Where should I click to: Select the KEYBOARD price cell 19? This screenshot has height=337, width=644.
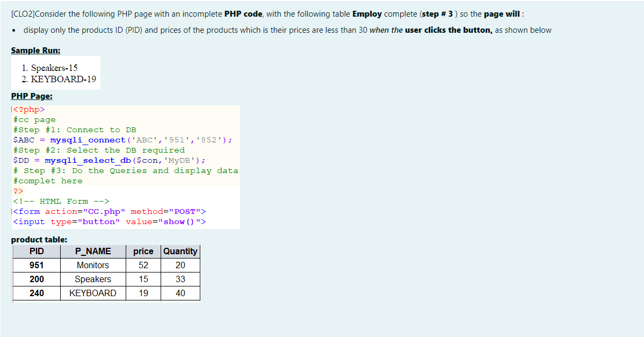pyautogui.click(x=143, y=293)
